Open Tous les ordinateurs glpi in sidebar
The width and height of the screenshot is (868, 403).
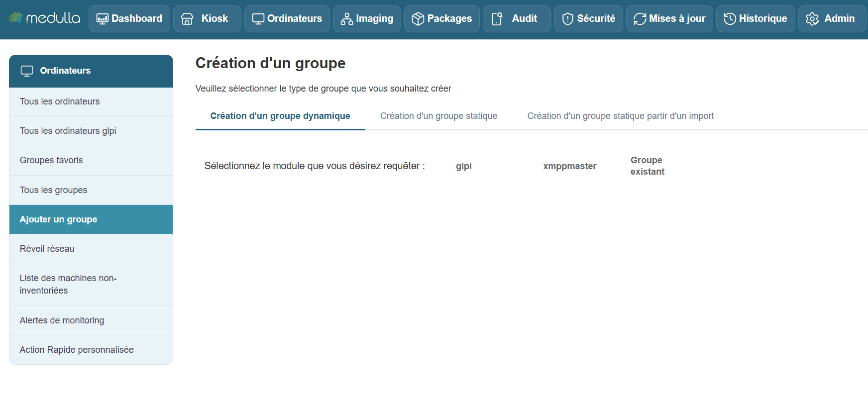(x=68, y=131)
